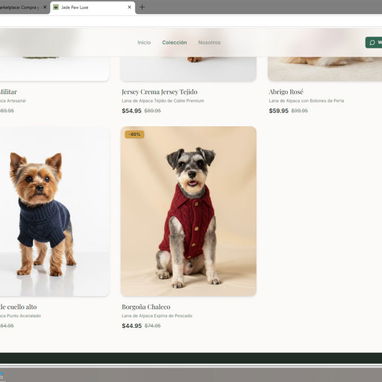Open a new browser tab with the plus
The image size is (382, 382).
pyautogui.click(x=142, y=7)
